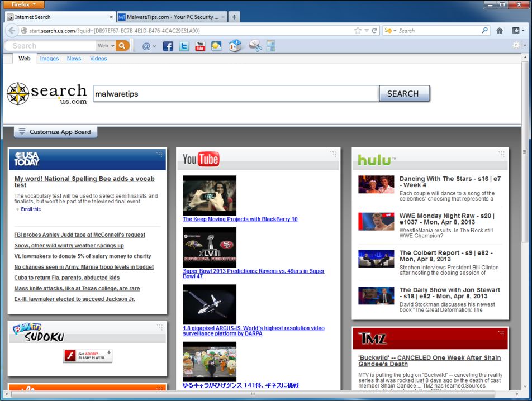The height and width of the screenshot is (401, 532).
Task: Open The Daily Show with Jon Stewart title
Action: (450, 293)
